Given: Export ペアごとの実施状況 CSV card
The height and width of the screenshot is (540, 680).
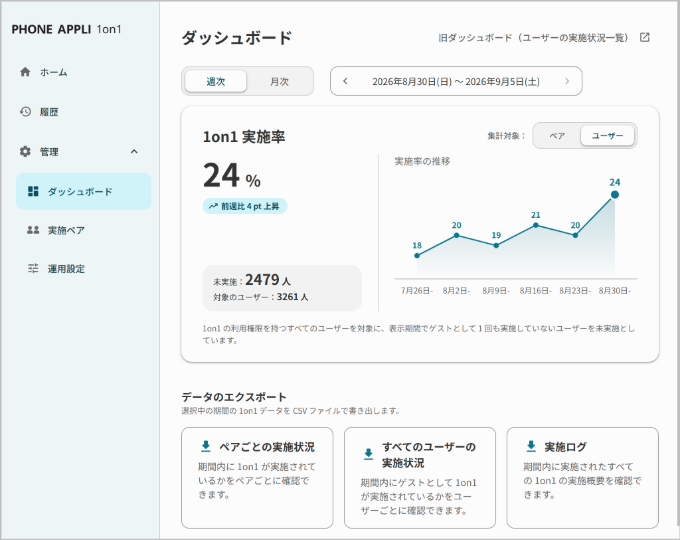Looking at the screenshot, I should (x=257, y=478).
